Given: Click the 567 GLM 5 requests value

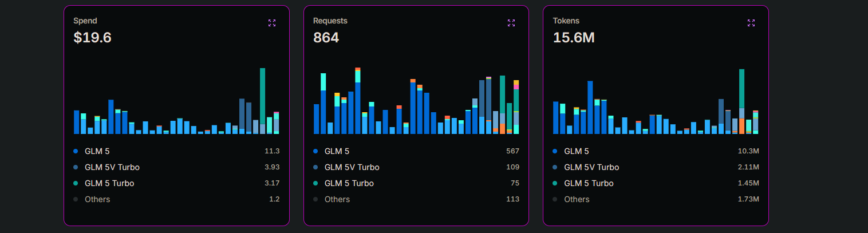Looking at the screenshot, I should pos(513,151).
